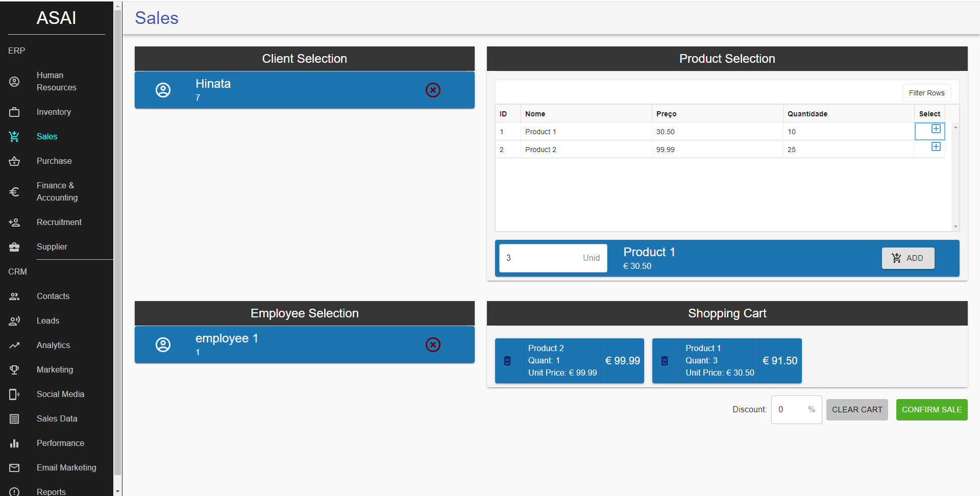Image resolution: width=980 pixels, height=496 pixels.
Task: Remove selected employee 1
Action: (433, 345)
